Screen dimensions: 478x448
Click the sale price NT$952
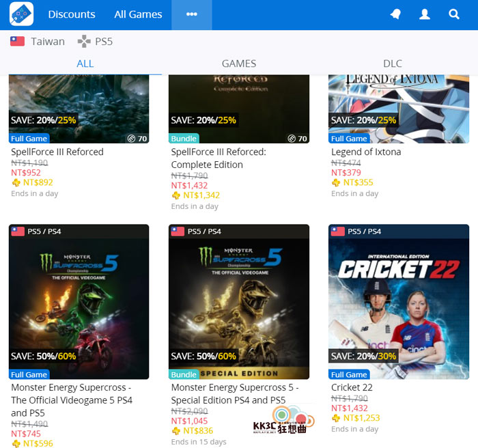[x=26, y=173]
